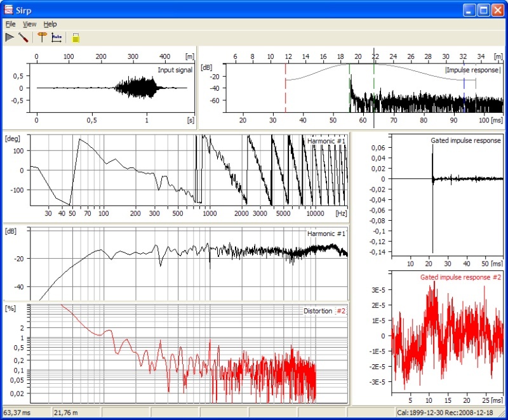Enable the Auto axis scaling tool
Screen dimensions: 508x420
(x=57, y=37)
